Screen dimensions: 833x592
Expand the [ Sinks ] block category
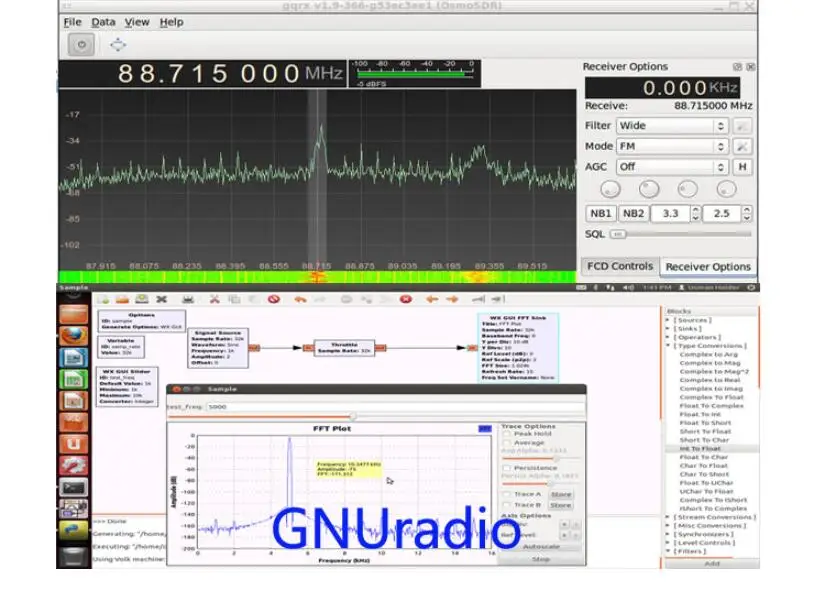point(668,329)
